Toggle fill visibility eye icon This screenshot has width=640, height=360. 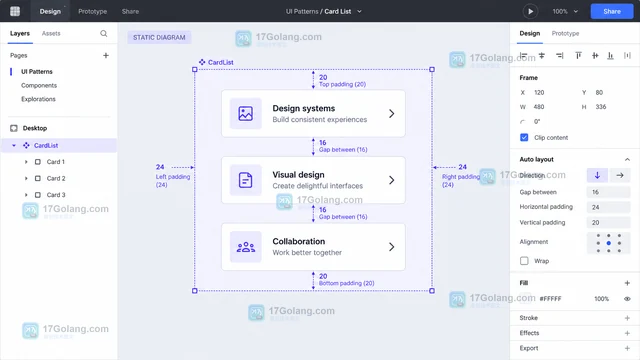coord(627,299)
